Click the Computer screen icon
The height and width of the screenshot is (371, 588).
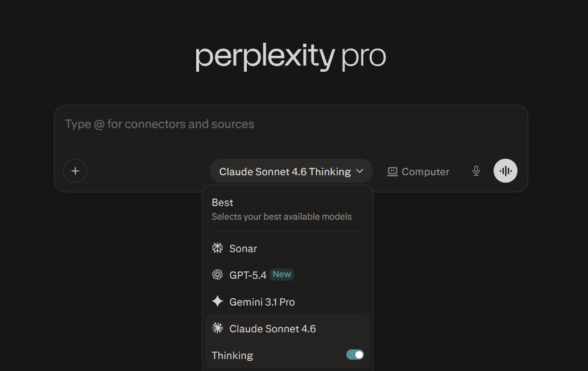tap(392, 171)
